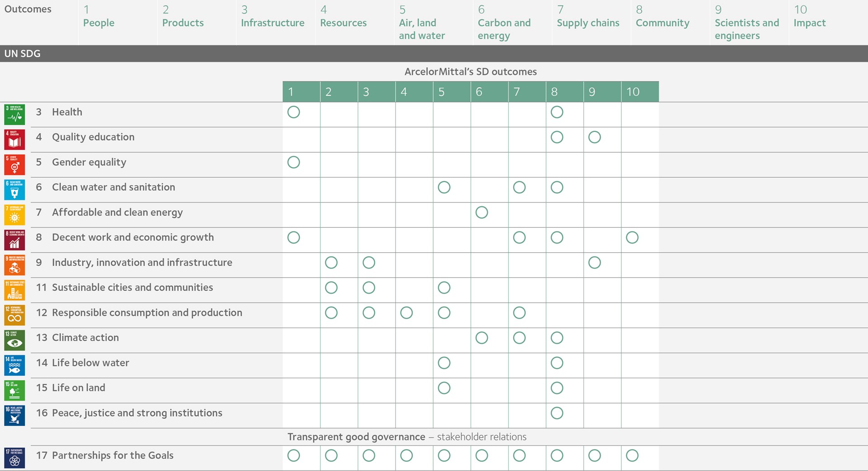
Task: Select the SDG 5 Gender Equality icon
Action: click(14, 165)
